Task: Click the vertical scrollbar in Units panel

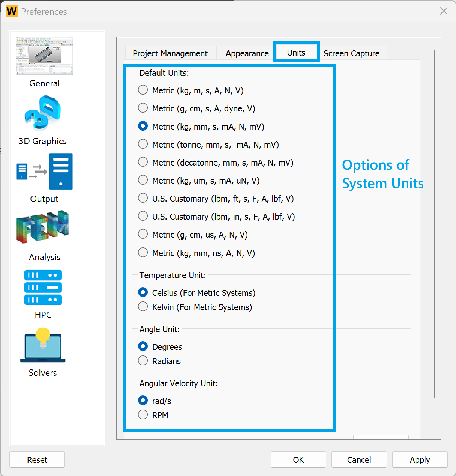Action: click(x=434, y=224)
